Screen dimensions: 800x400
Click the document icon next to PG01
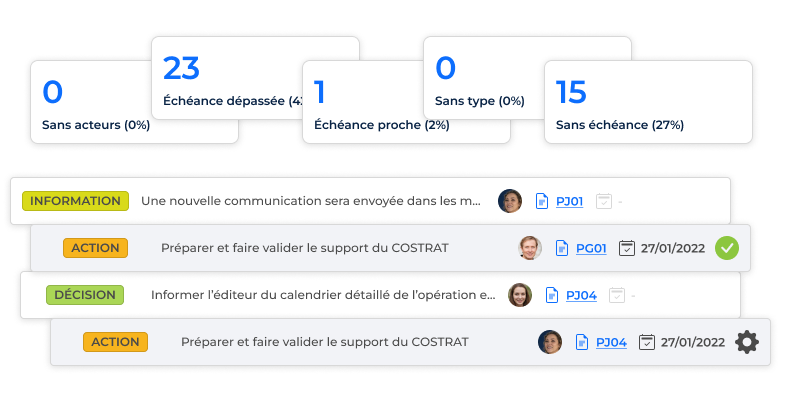(x=562, y=248)
